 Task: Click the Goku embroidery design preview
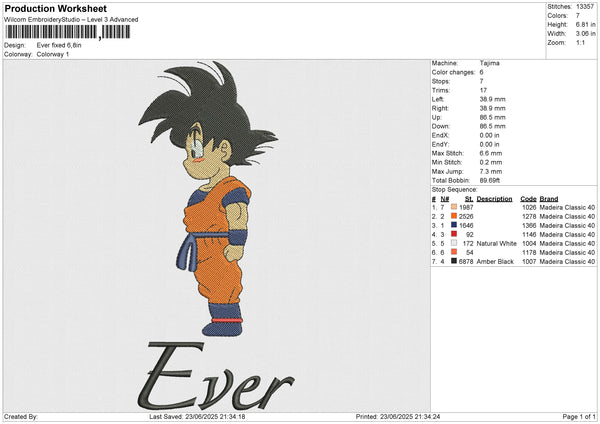209,199
